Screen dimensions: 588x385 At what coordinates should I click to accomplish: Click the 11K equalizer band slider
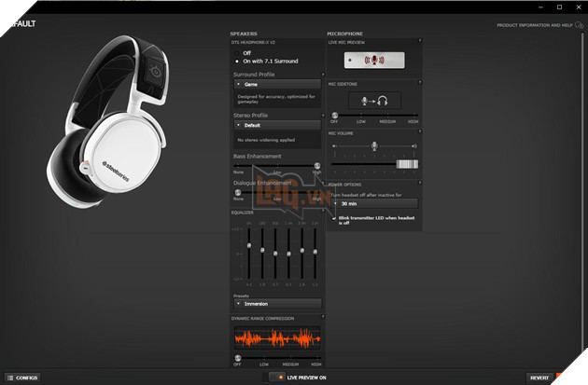pos(315,254)
